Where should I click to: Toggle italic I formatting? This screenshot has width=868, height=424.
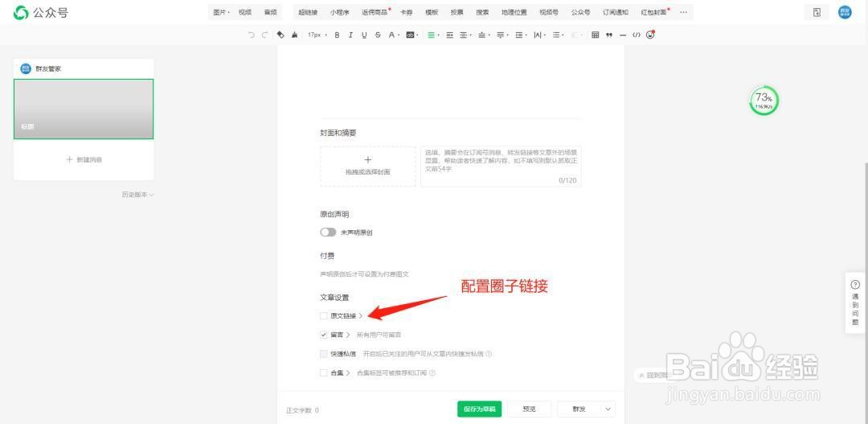[350, 35]
